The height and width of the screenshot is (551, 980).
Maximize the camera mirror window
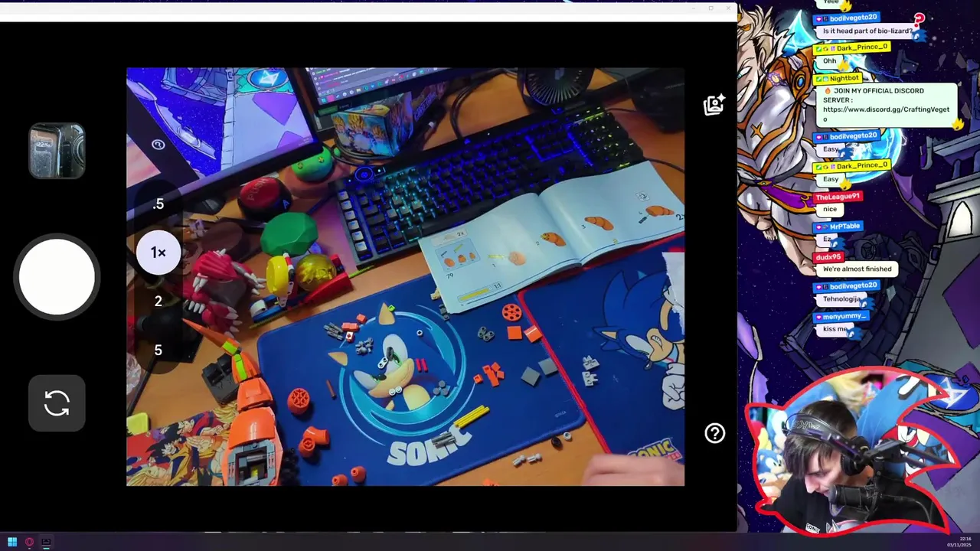coord(710,8)
